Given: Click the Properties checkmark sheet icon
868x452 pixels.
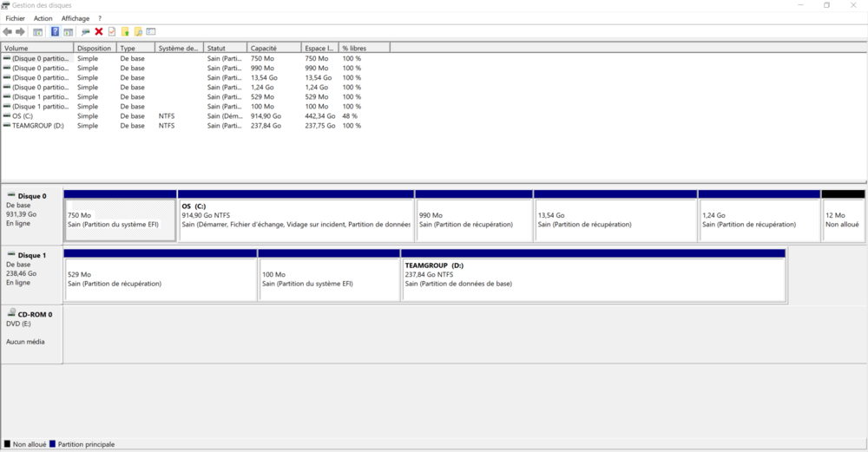Looking at the screenshot, I should point(111,32).
